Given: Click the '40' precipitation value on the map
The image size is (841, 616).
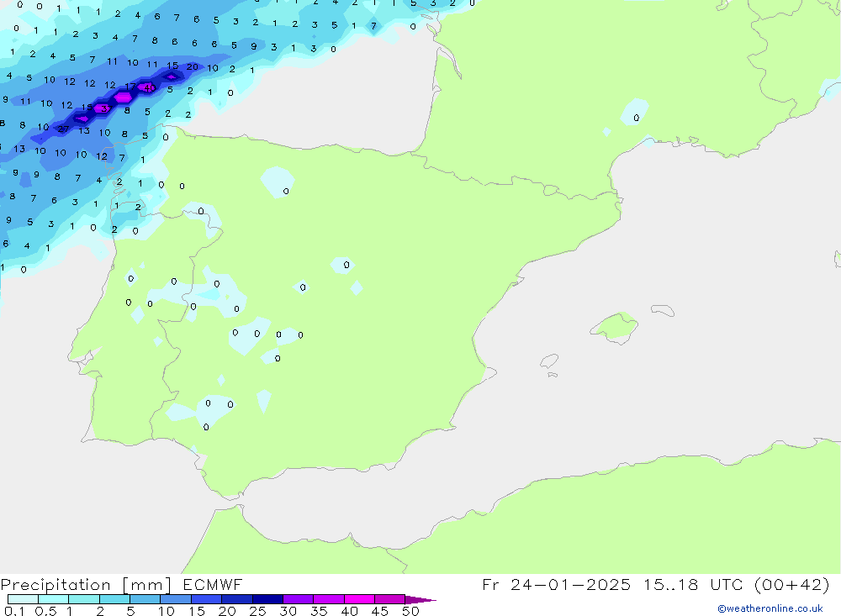Looking at the screenshot, I should coord(150,88).
